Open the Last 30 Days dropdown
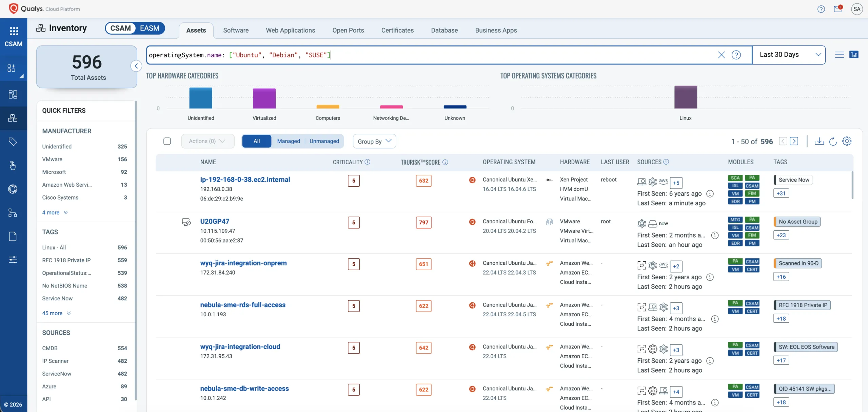 pyautogui.click(x=788, y=55)
